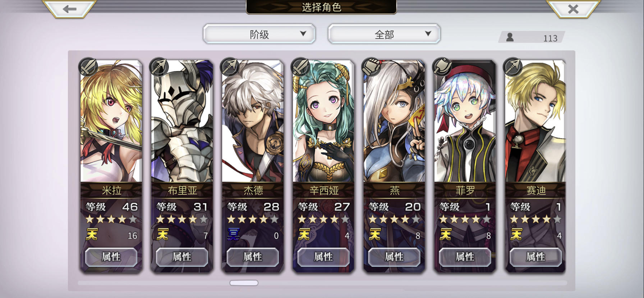Click the yellow 天 element icon on 辛西娅's card

[x=304, y=235]
